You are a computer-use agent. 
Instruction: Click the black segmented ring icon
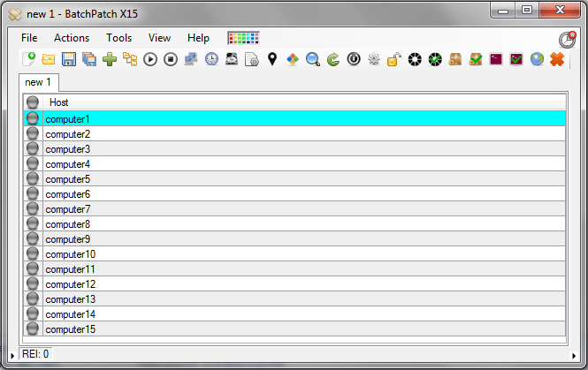(x=415, y=59)
